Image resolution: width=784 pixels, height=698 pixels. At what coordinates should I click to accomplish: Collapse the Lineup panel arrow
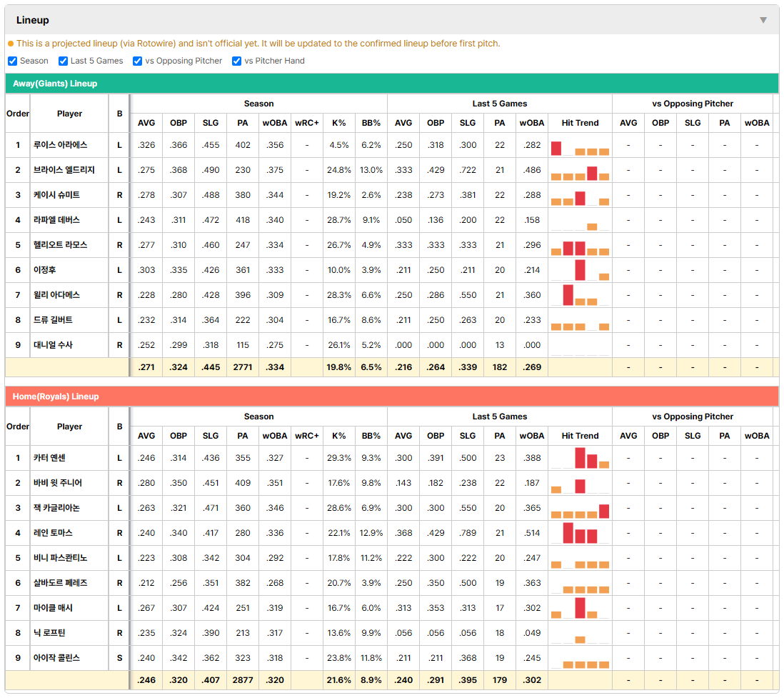click(763, 20)
